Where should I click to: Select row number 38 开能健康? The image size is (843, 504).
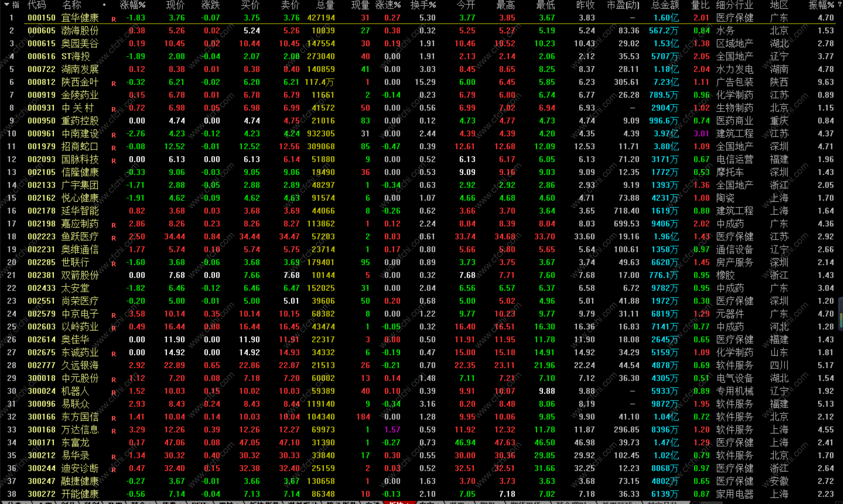12,494
